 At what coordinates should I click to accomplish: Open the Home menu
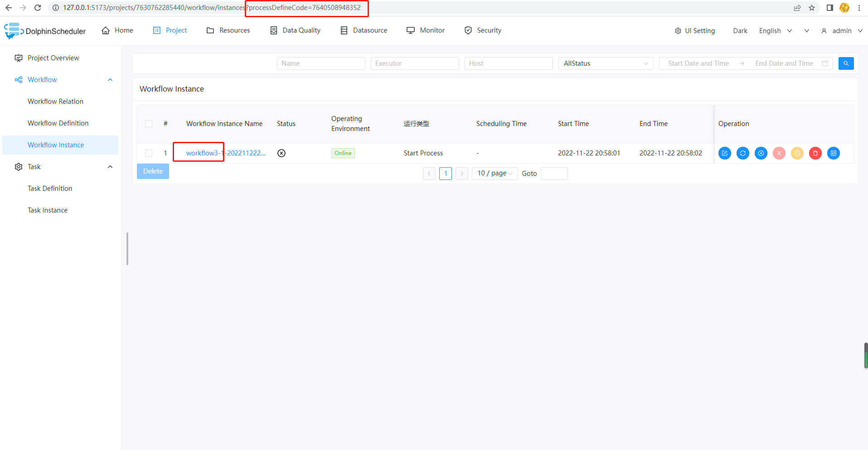[117, 30]
